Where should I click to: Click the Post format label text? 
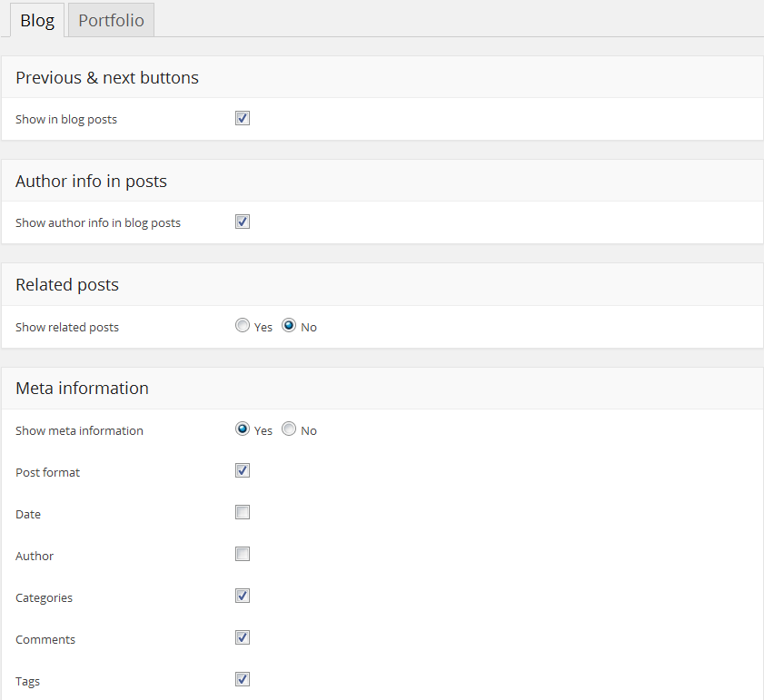click(x=48, y=472)
